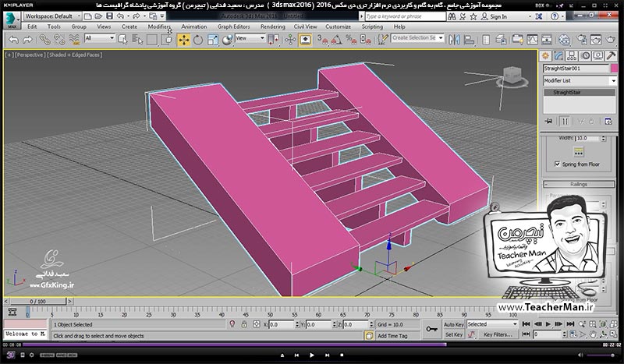Click StraightStair001 object color swatch

[615, 69]
